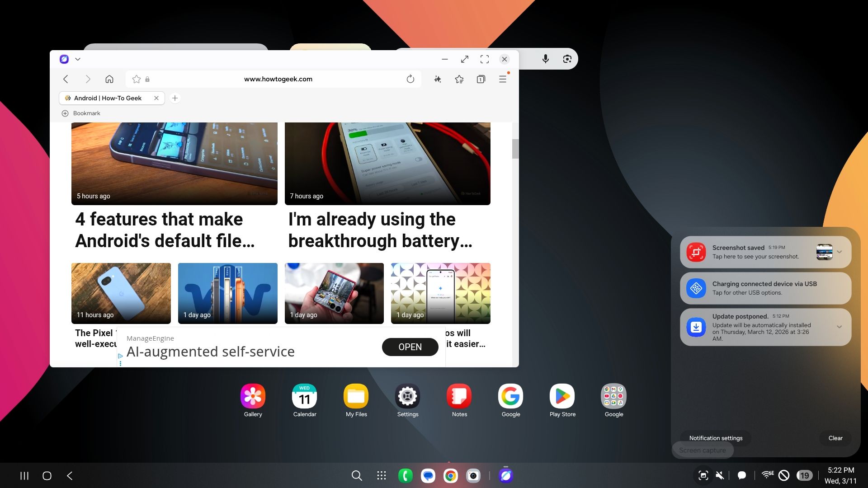868x488 pixels.
Task: Show the open tabs counter
Action: (481, 79)
